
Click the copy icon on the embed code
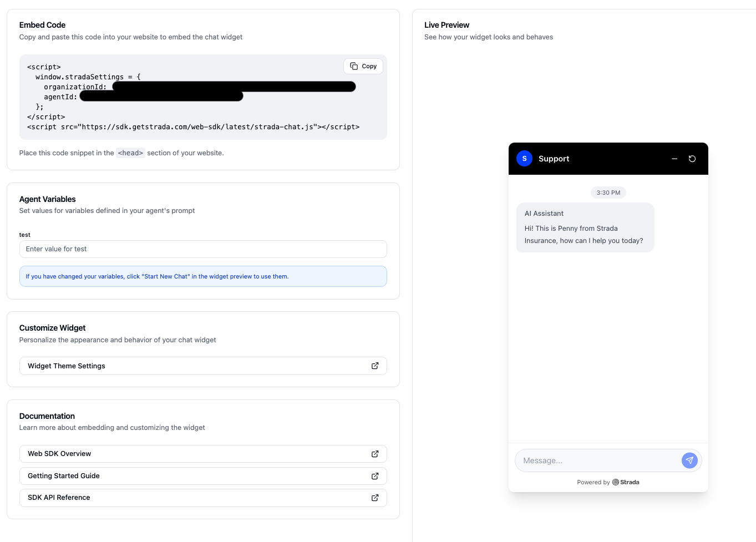coord(354,66)
